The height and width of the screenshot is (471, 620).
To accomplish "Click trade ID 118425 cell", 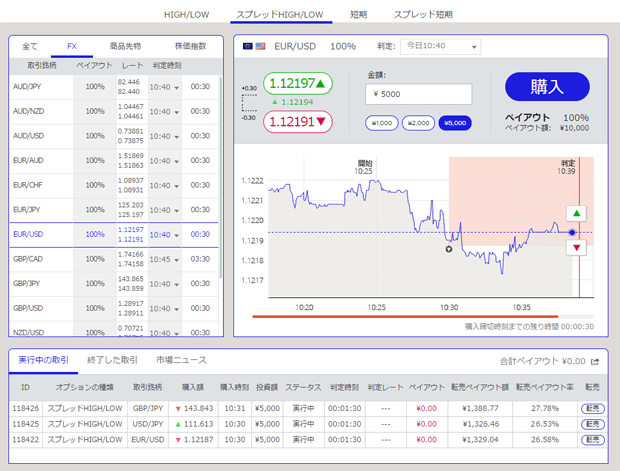I will [26, 424].
